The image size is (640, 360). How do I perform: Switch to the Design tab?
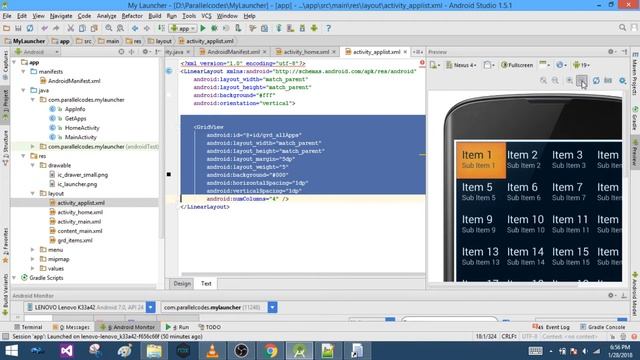click(x=182, y=283)
